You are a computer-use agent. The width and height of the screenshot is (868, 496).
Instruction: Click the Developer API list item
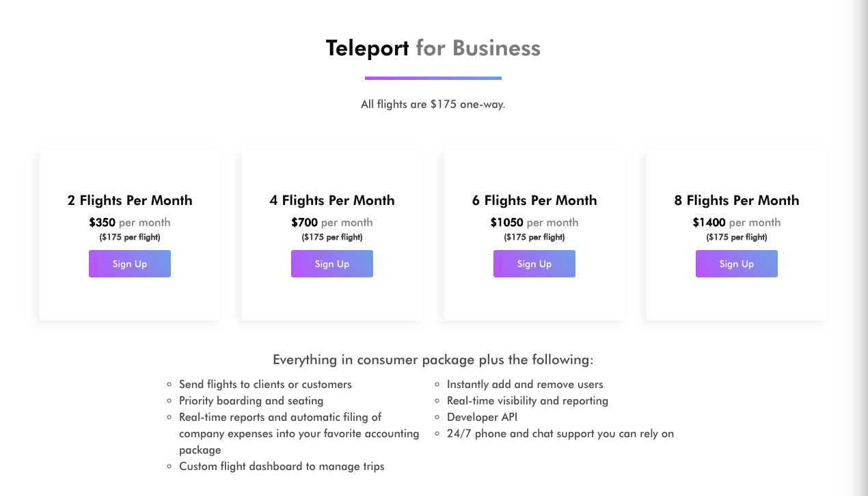point(482,417)
